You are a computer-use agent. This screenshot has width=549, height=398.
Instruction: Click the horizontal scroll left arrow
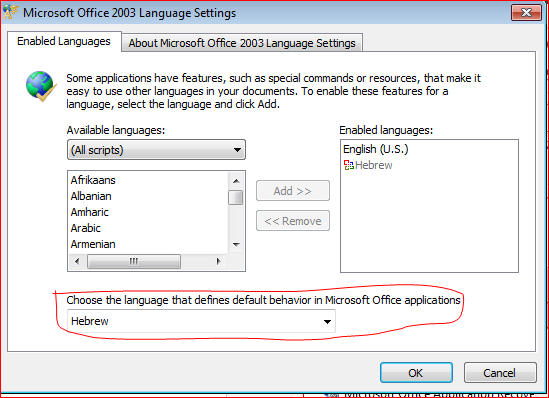[77, 261]
